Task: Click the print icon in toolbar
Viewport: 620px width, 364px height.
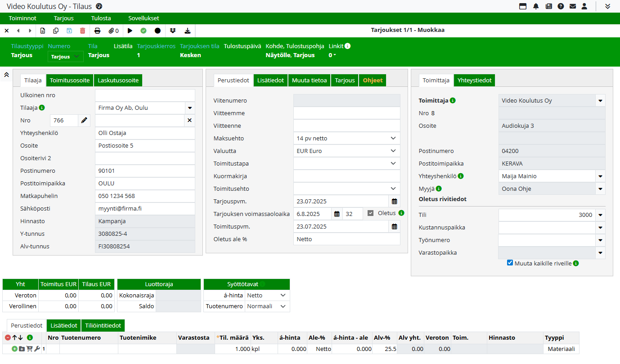Action: (97, 31)
